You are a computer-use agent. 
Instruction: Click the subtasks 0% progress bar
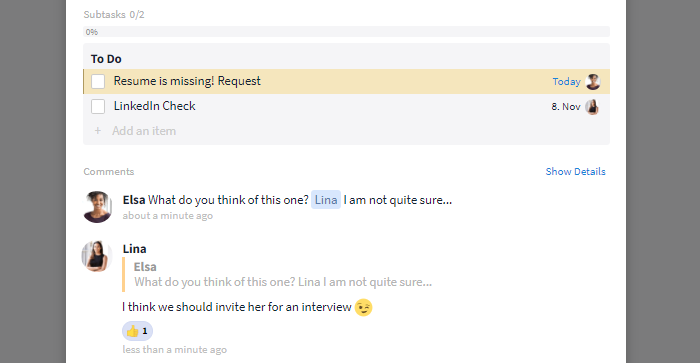click(x=346, y=32)
